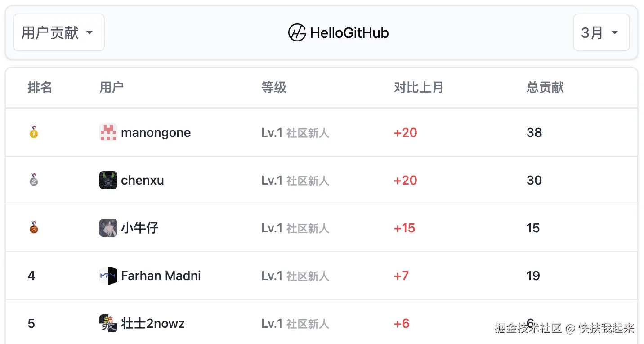Open the manongone user profile link

pos(156,133)
